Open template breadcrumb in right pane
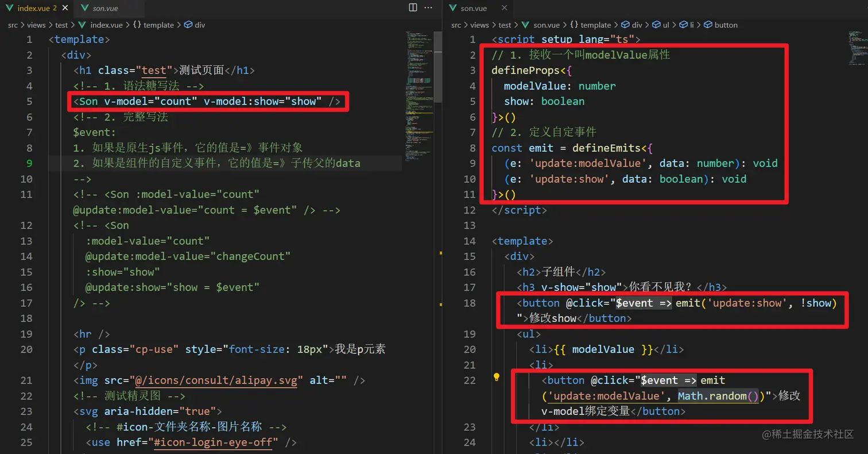Image resolution: width=868 pixels, height=454 pixels. (591, 25)
